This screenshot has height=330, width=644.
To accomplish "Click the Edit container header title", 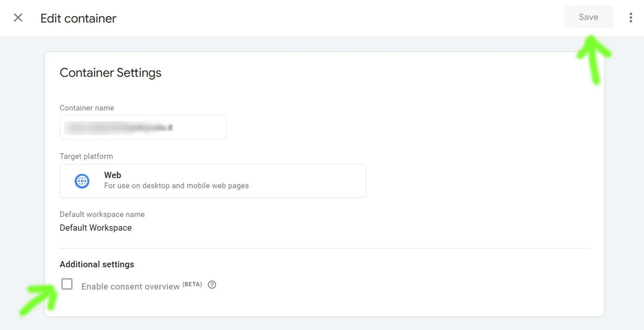I will (x=78, y=18).
